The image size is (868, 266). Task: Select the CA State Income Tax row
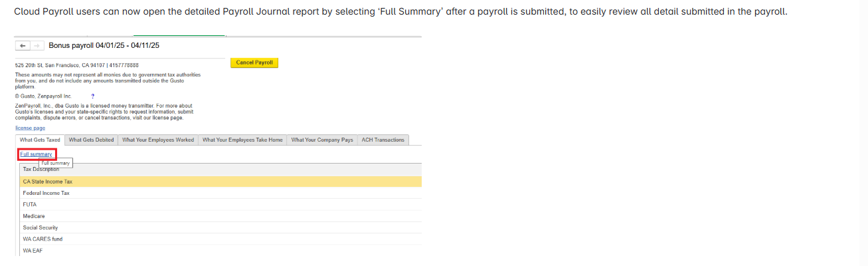click(x=220, y=181)
